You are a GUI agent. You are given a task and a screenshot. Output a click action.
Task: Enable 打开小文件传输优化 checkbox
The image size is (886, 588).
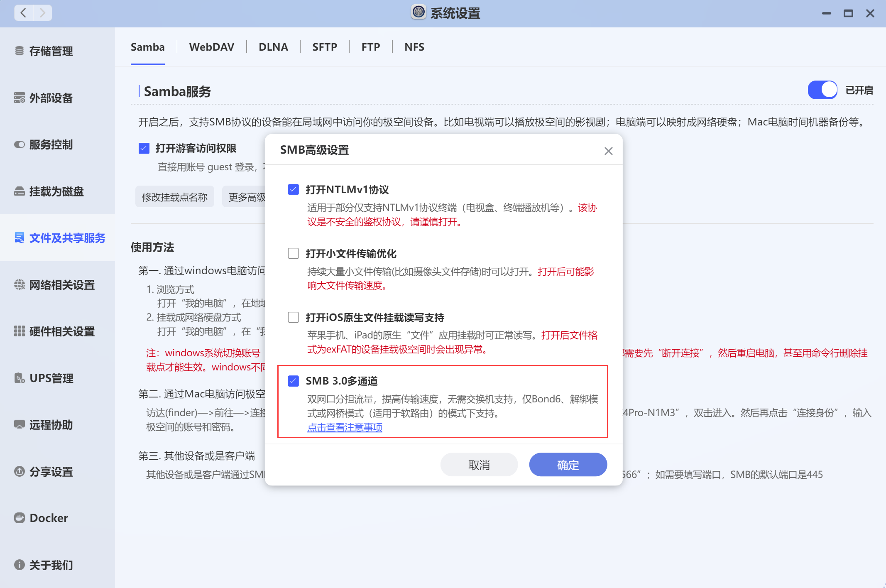(x=294, y=253)
